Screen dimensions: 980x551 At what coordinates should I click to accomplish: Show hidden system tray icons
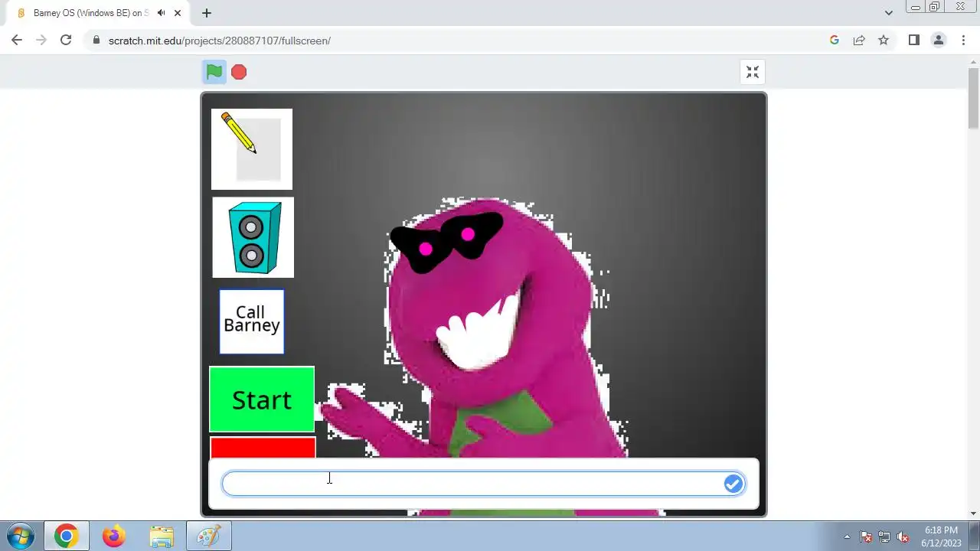click(847, 536)
